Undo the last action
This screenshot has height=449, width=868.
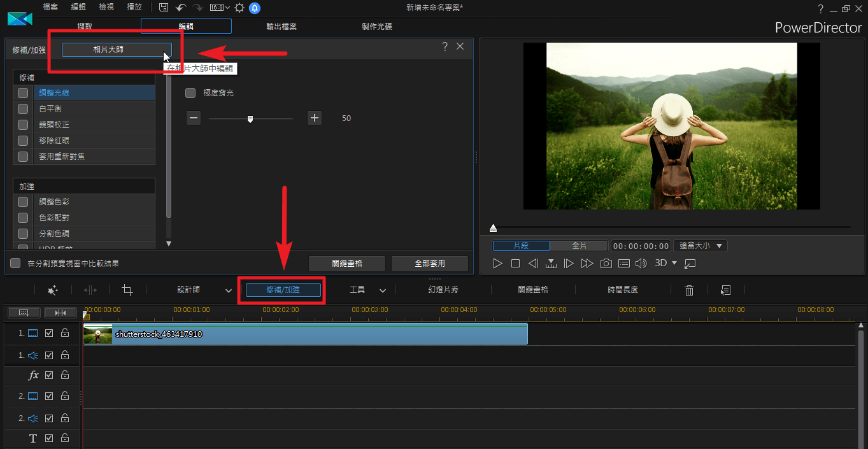pos(181,8)
